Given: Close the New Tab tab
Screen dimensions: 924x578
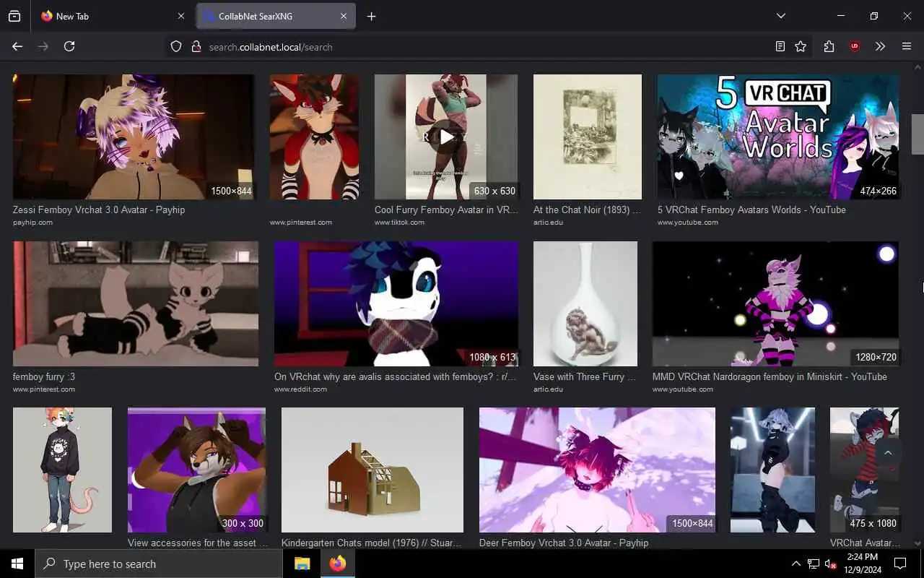Looking at the screenshot, I should coord(180,16).
